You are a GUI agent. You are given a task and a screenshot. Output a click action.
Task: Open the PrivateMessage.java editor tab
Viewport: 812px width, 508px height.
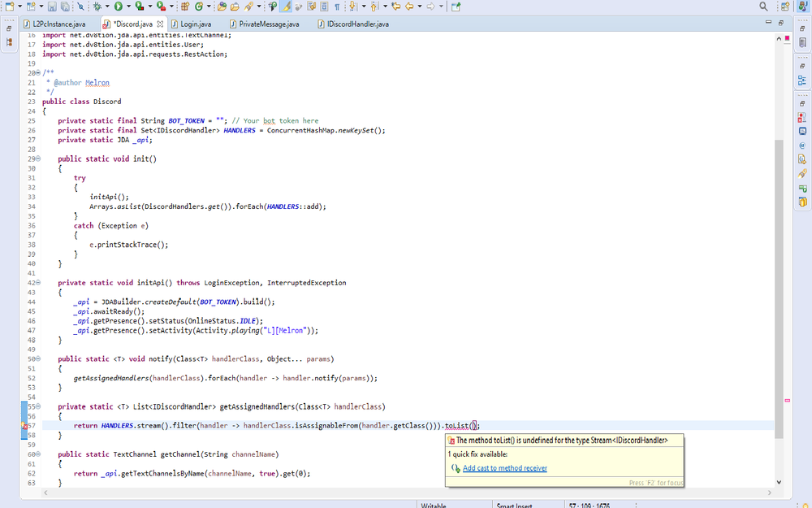point(269,24)
